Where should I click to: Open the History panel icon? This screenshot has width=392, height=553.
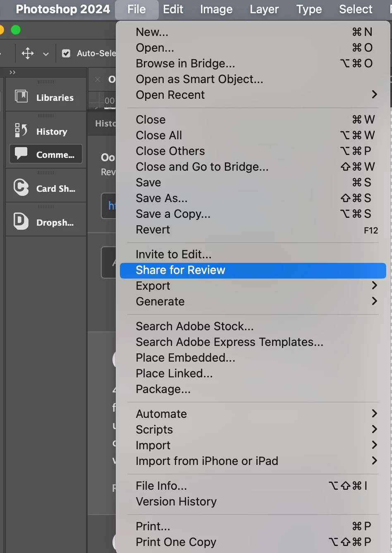[x=21, y=131]
